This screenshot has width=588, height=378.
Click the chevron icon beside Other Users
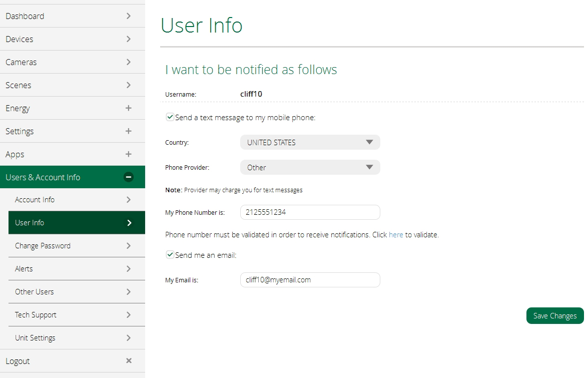129,292
